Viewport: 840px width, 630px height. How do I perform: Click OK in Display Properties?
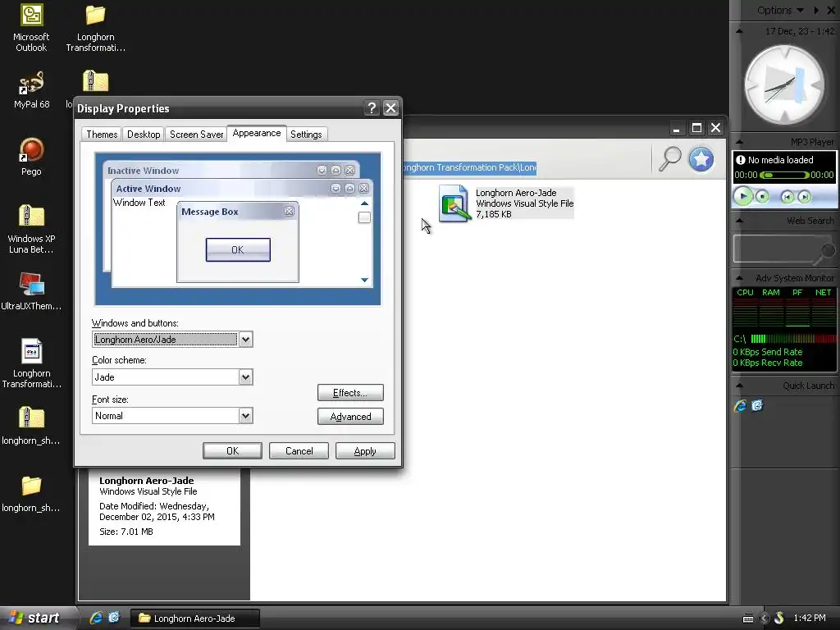tap(232, 451)
